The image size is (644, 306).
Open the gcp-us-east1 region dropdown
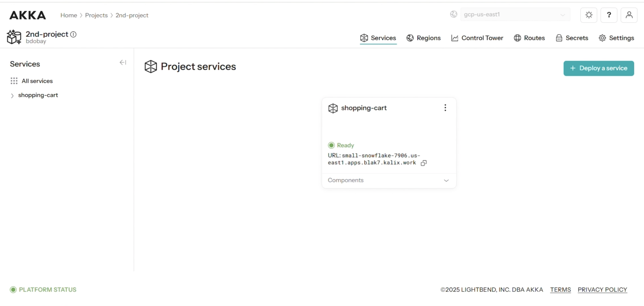515,14
